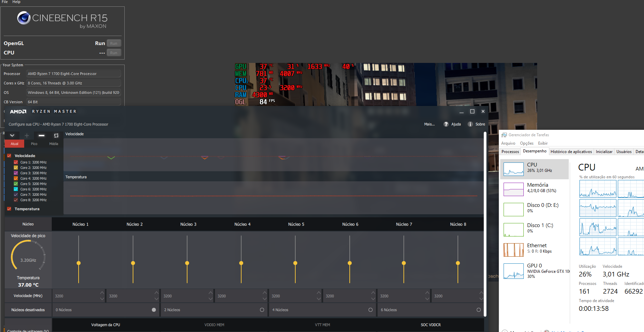Select the Pico tab
Image resolution: width=644 pixels, height=332 pixels.
(x=34, y=144)
